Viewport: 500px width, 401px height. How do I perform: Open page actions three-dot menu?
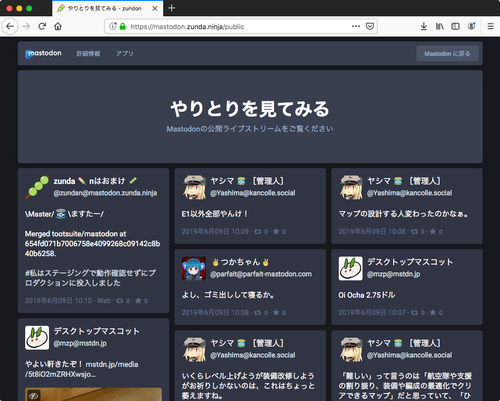tap(356, 26)
